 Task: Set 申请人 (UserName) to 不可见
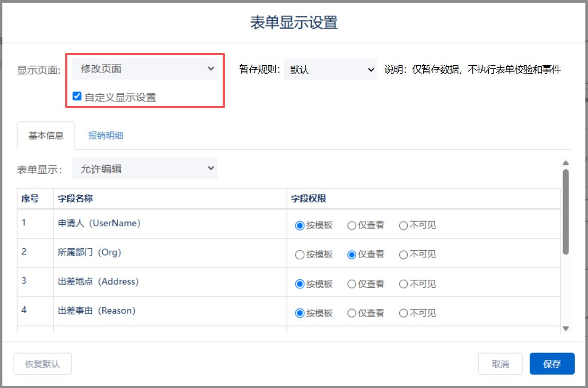click(x=403, y=225)
